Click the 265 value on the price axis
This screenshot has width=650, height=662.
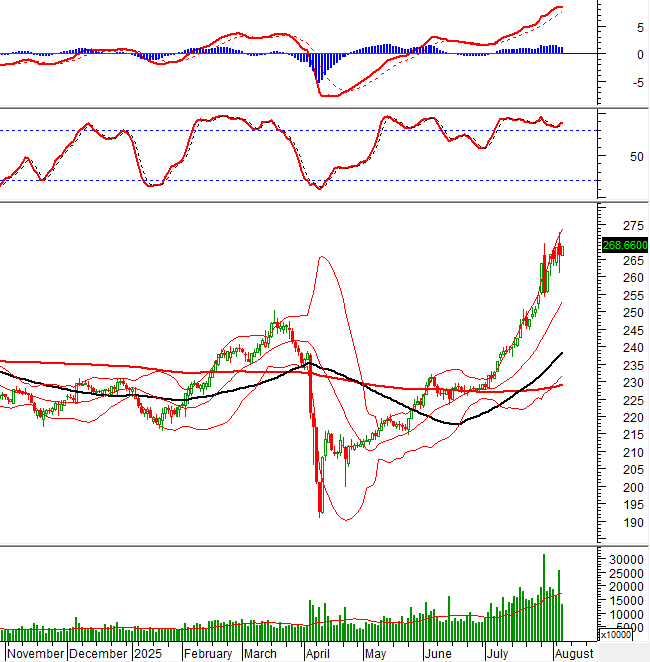[x=634, y=260]
